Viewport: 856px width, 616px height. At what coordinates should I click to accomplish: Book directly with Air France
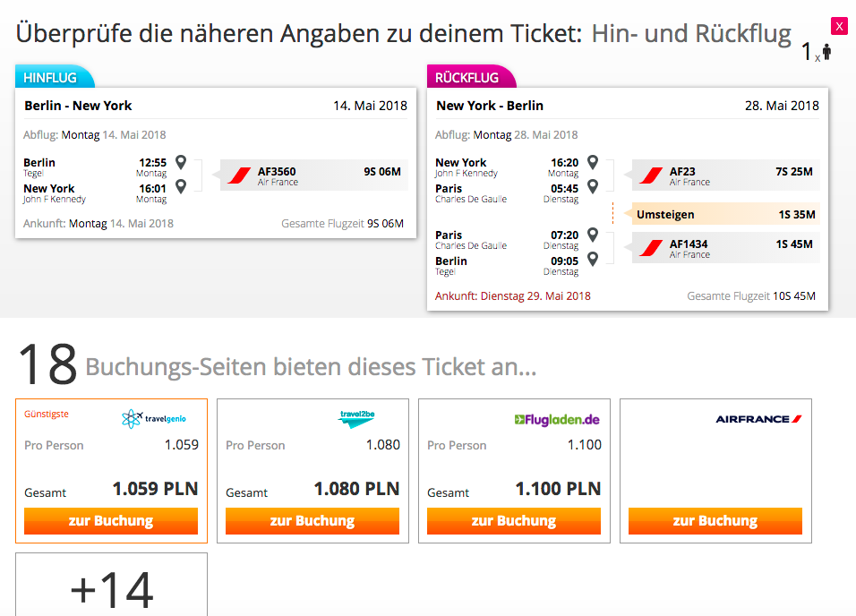click(x=715, y=521)
